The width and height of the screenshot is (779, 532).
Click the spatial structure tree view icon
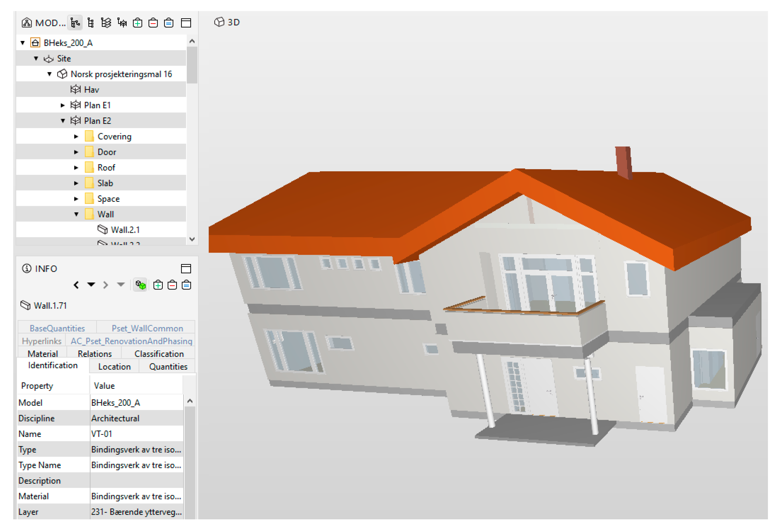[x=75, y=23]
